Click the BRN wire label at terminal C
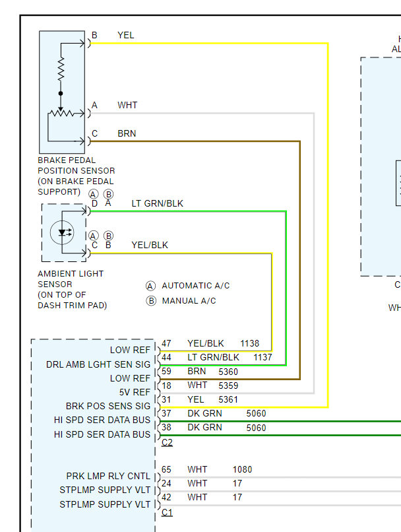 (x=127, y=133)
